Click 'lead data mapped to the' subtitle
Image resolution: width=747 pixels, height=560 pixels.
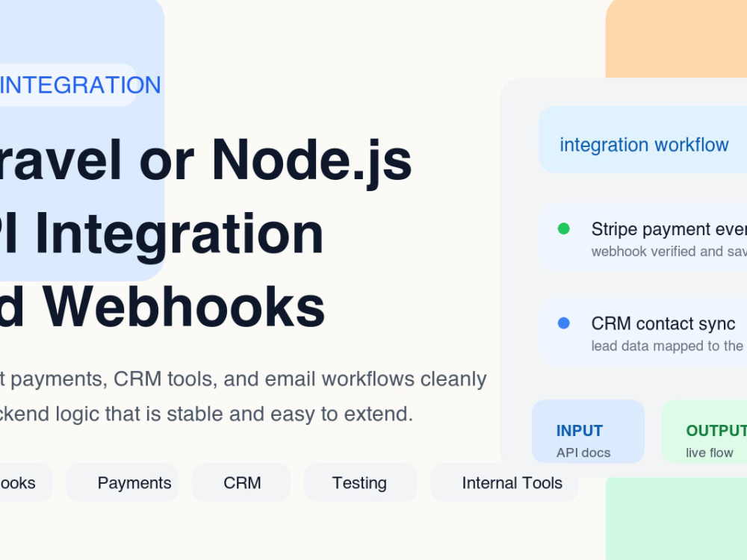[667, 346]
